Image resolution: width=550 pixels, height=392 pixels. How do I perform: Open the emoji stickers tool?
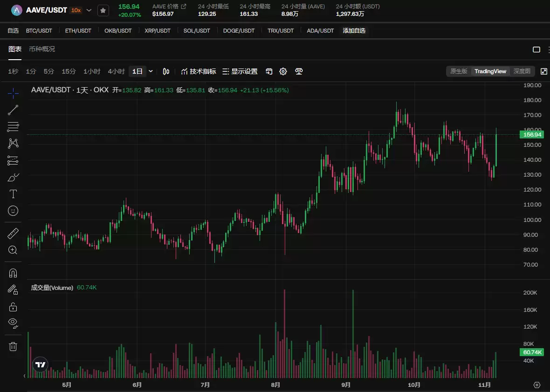(13, 211)
